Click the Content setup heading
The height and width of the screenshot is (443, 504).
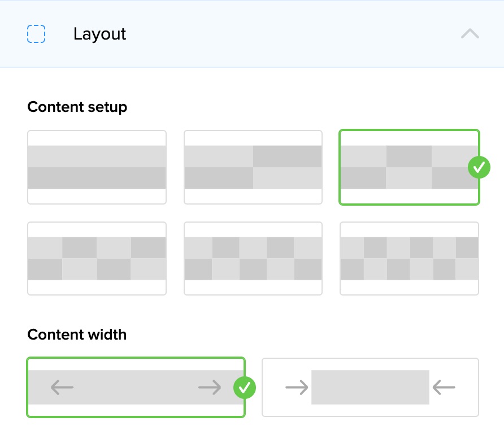[x=77, y=107]
